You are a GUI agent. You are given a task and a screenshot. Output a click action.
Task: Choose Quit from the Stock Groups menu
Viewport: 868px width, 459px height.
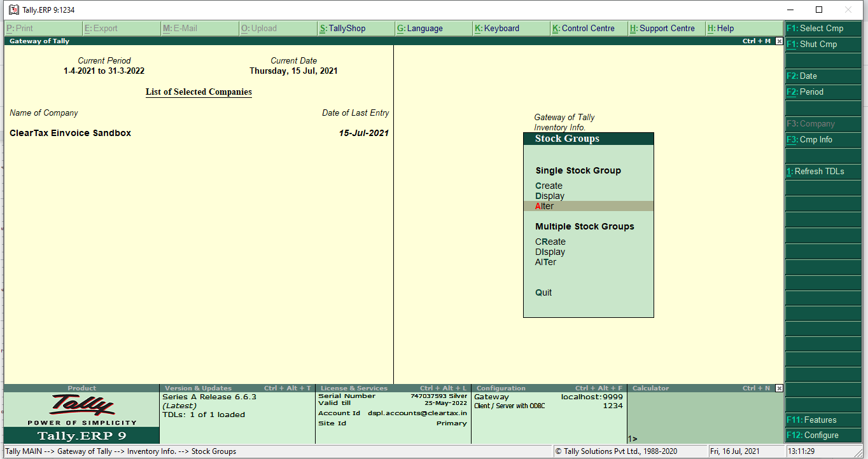pos(543,292)
